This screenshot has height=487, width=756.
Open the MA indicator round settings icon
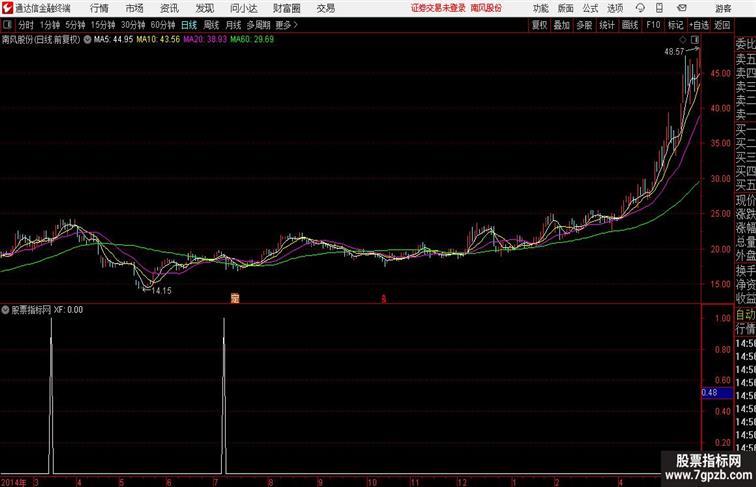coord(87,40)
